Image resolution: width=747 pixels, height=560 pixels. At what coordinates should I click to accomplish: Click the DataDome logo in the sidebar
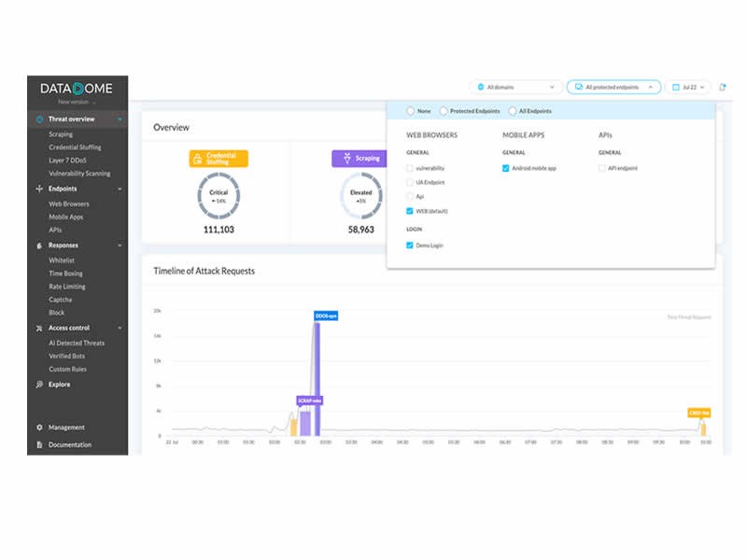tap(77, 89)
